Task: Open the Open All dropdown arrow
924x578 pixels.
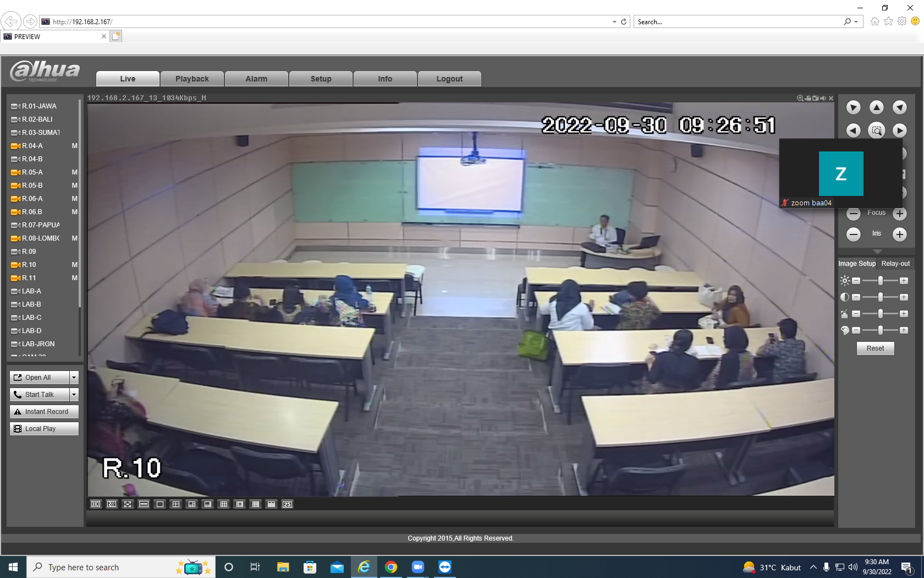Action: pos(74,378)
